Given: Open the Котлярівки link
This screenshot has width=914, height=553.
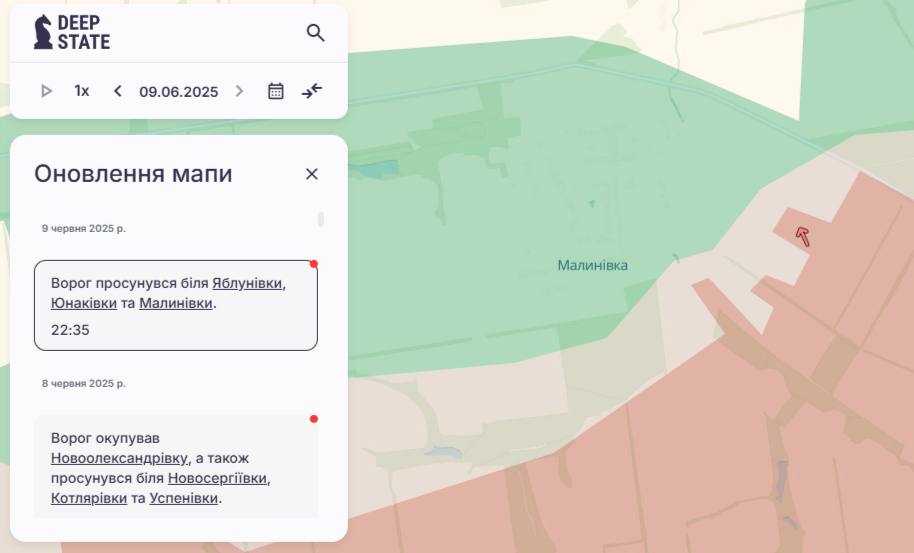Looking at the screenshot, I should [89, 498].
